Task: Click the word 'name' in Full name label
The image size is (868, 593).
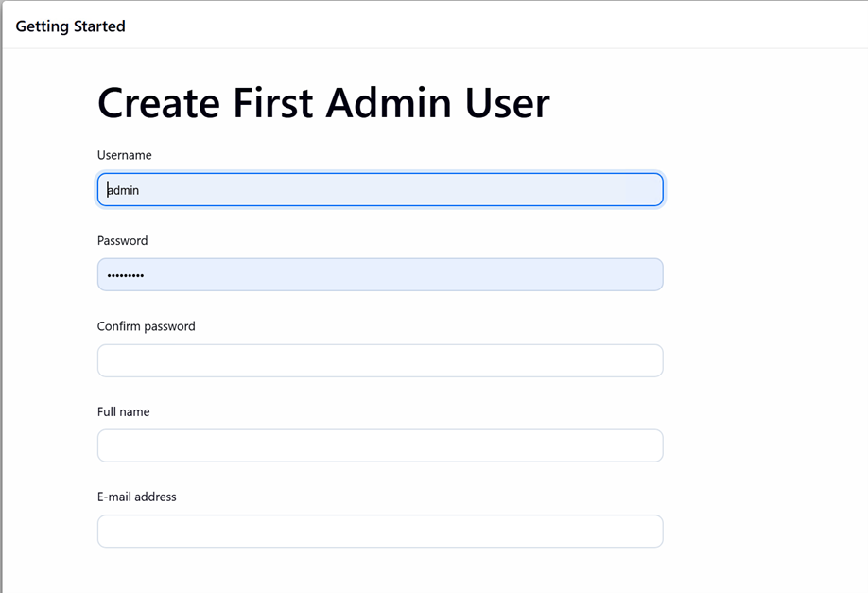Action: coord(135,411)
